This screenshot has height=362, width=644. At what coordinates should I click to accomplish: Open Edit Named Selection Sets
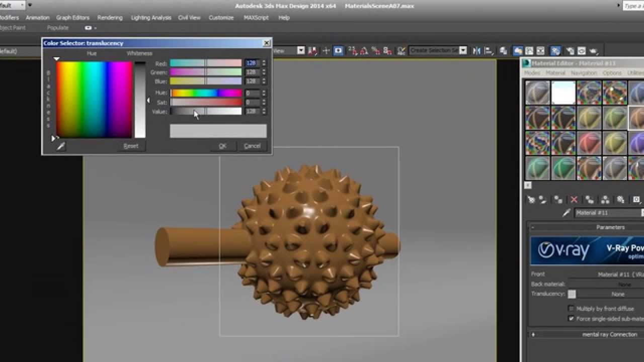[x=401, y=50]
